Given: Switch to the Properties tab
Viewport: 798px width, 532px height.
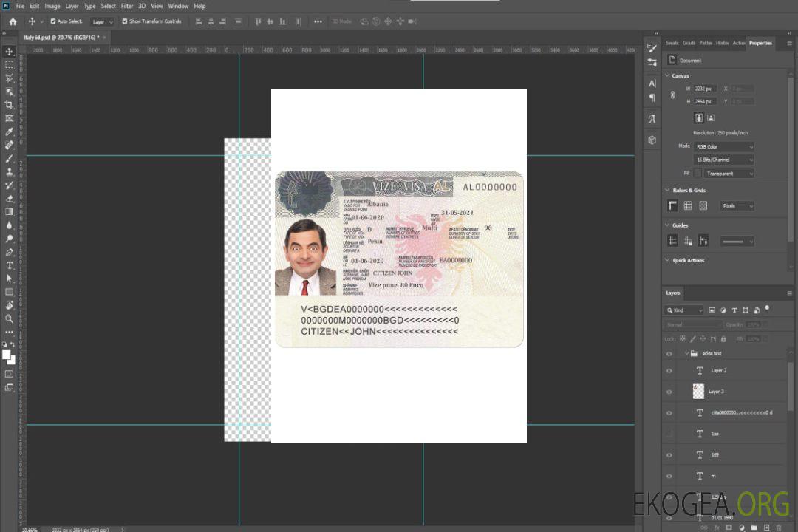Looking at the screenshot, I should click(x=760, y=44).
